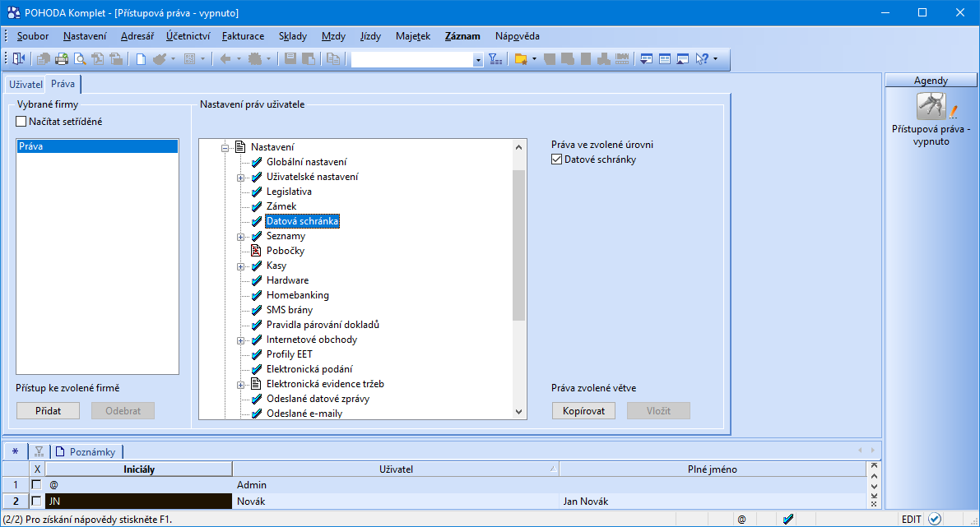The width and height of the screenshot is (980, 527).
Task: Collapse the Nastavení tree node
Action: (225, 148)
